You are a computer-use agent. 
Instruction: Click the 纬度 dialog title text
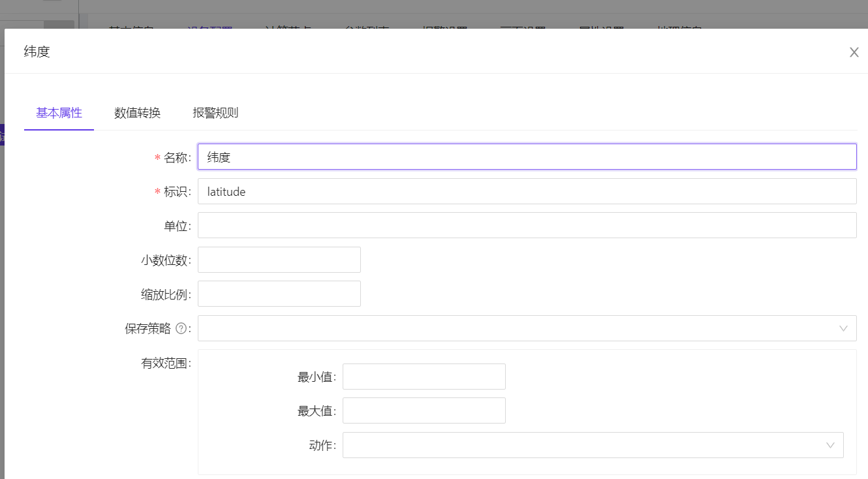(x=37, y=52)
